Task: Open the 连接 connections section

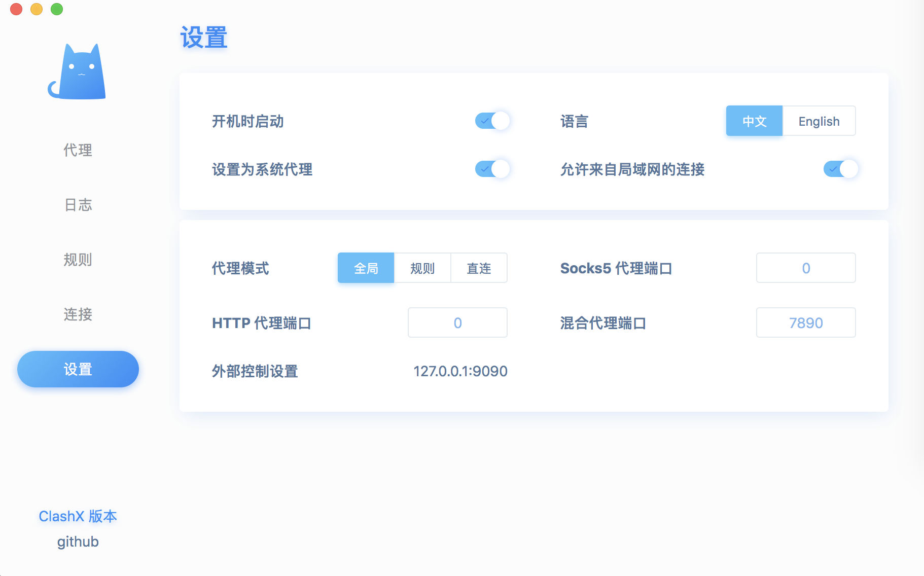Action: tap(78, 314)
